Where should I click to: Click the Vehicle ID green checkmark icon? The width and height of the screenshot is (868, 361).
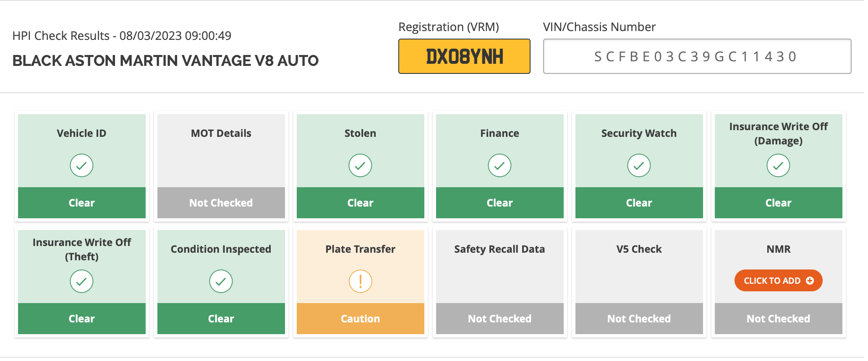[x=81, y=165]
